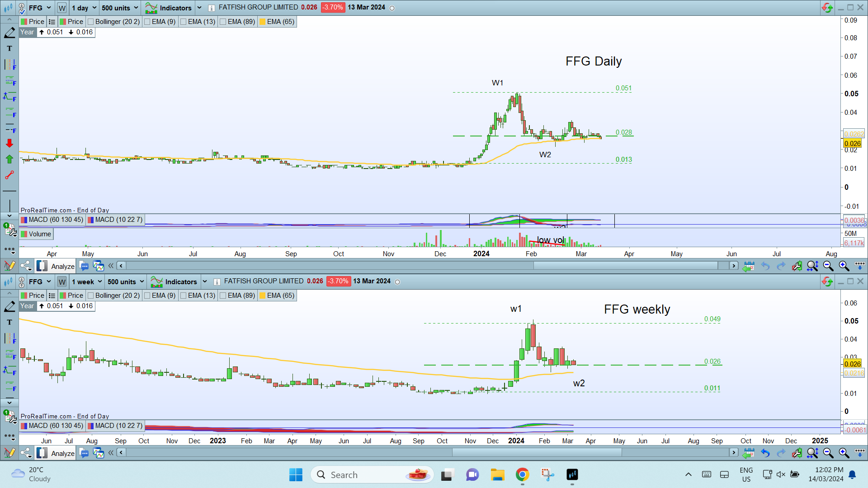Select Volume panel label in daily chart
868x488 pixels.
pos(36,234)
